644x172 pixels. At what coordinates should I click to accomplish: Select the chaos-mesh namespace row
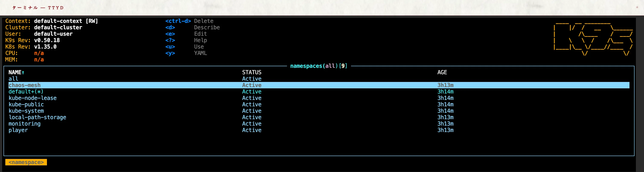pyautogui.click(x=25, y=85)
